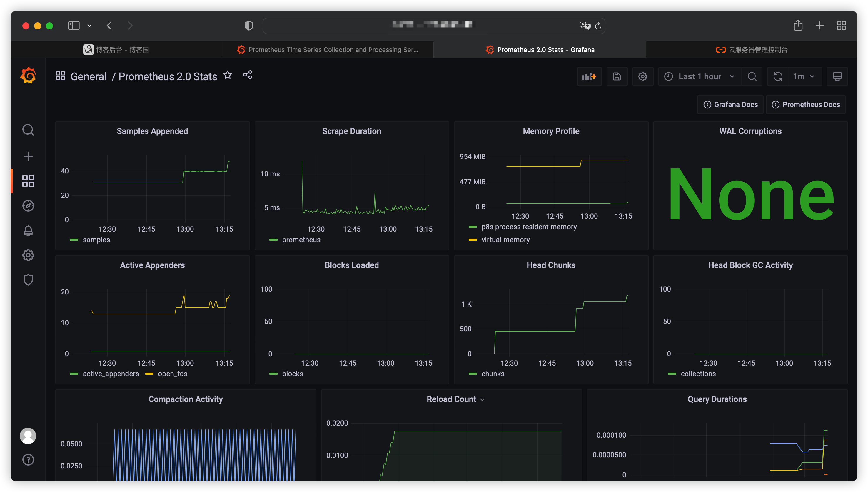Open the Dashboards grid icon in sidebar

pyautogui.click(x=28, y=181)
